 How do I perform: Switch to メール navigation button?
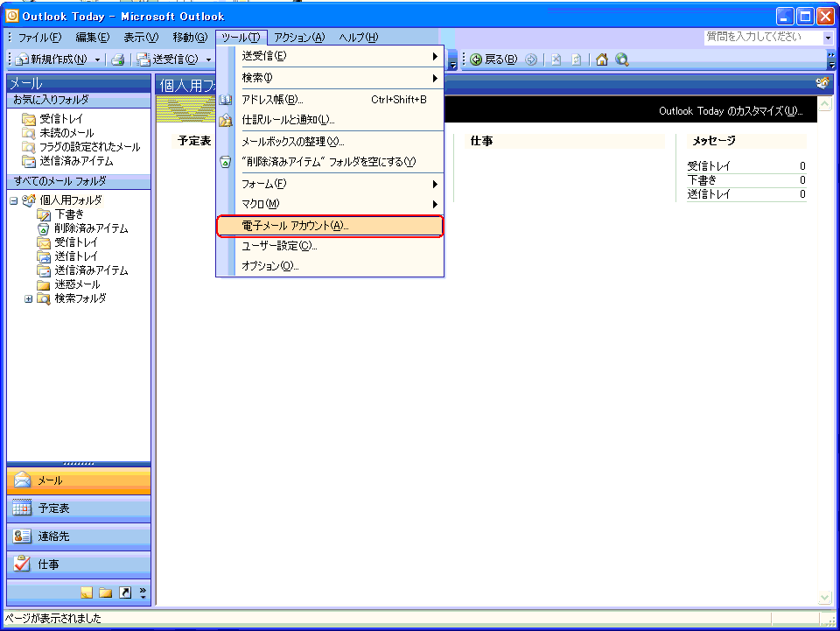pyautogui.click(x=79, y=481)
